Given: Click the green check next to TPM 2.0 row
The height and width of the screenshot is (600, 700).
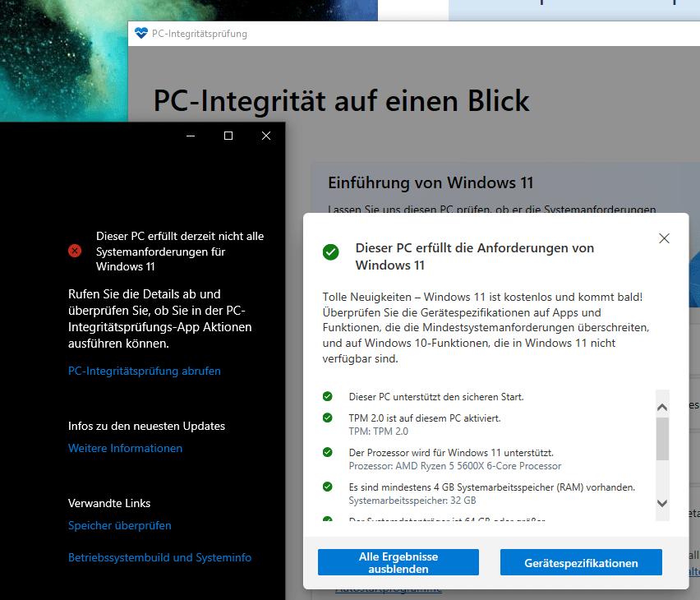Looking at the screenshot, I should pos(328,418).
